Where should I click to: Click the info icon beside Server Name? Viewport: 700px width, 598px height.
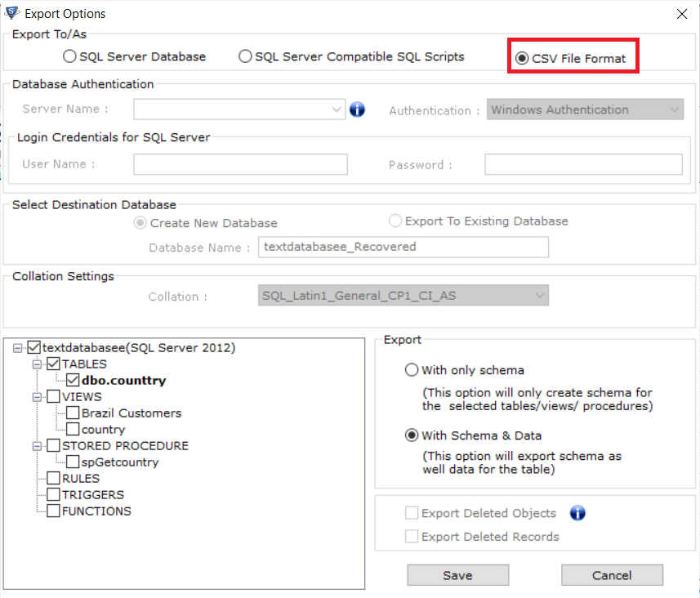pos(357,109)
